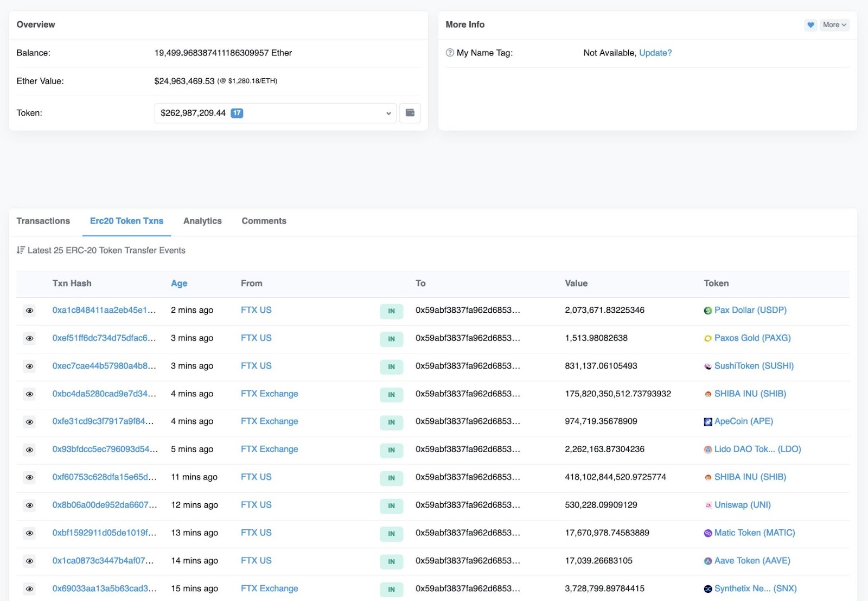This screenshot has height=601, width=868.
Task: Toggle the eye icon for txn 0x8b06a00de952da6607
Action: 30,505
